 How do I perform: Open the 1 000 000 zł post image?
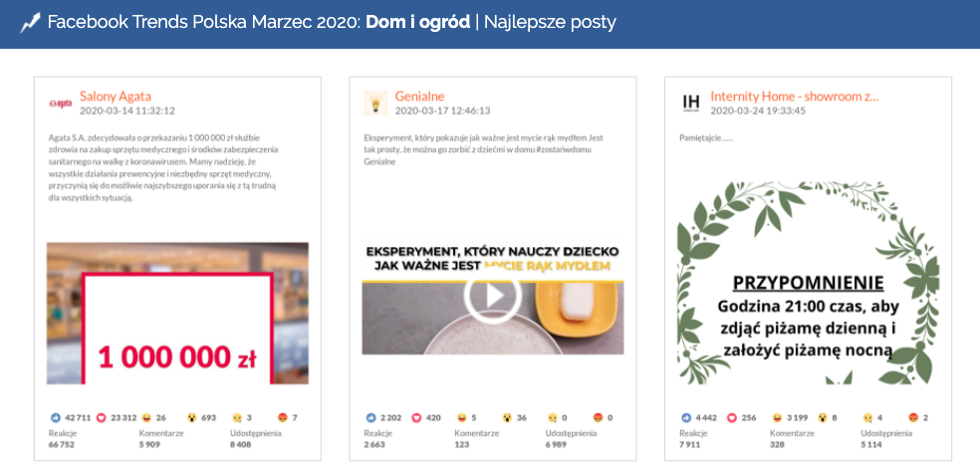(177, 313)
